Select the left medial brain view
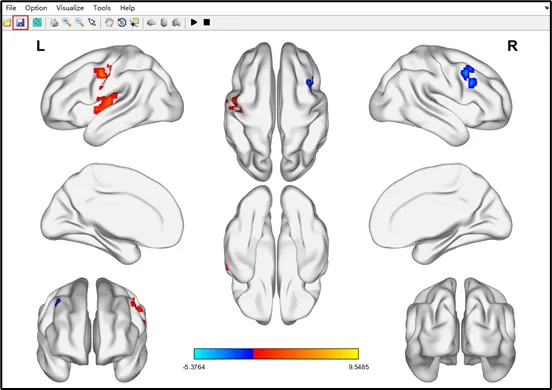 pyautogui.click(x=112, y=213)
